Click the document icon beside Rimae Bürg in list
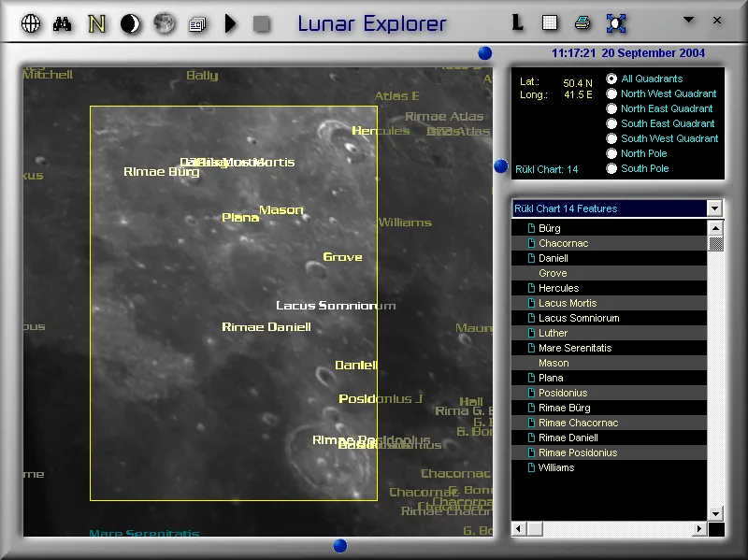 (x=531, y=408)
